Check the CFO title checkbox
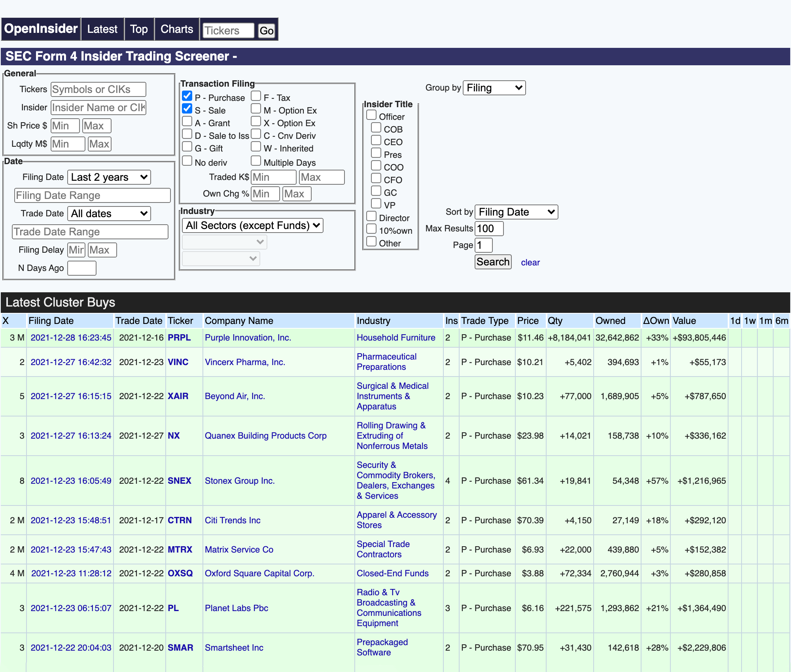The width and height of the screenshot is (791, 672). (x=376, y=178)
